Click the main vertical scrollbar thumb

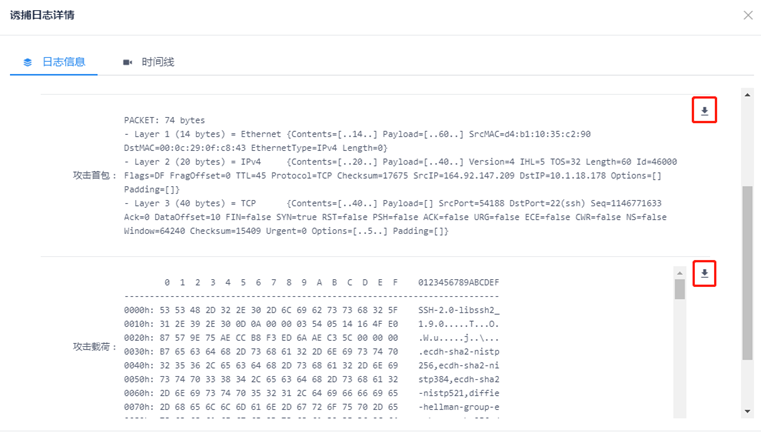[x=747, y=270]
